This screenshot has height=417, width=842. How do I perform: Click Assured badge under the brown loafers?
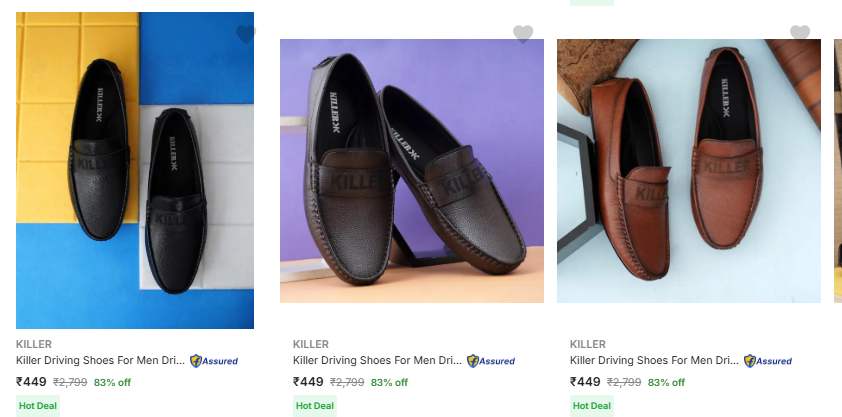tap(768, 361)
